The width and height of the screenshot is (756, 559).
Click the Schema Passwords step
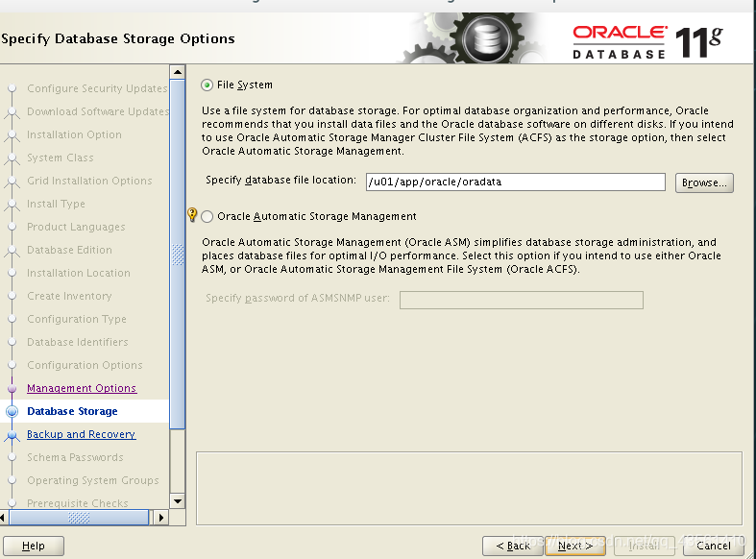(75, 457)
